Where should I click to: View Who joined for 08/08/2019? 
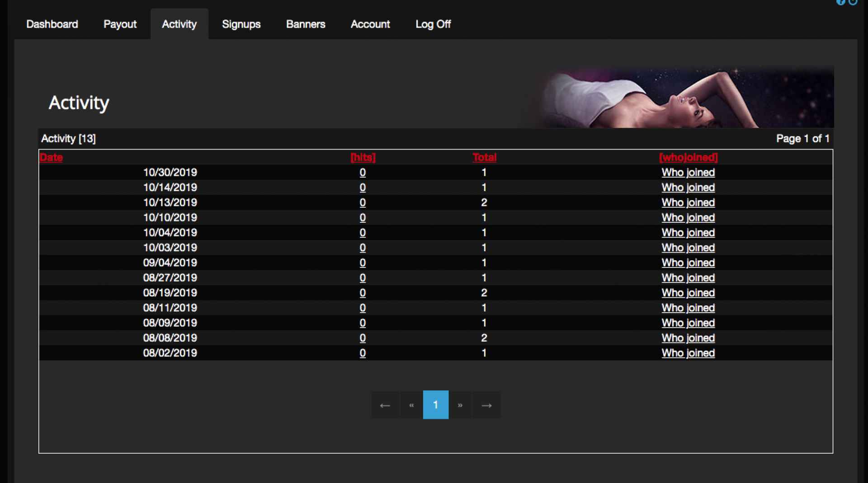[688, 338]
